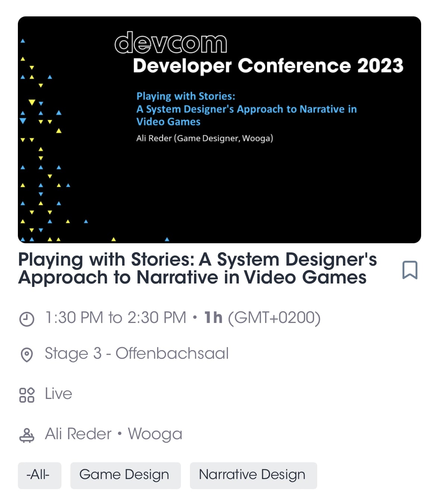Click the location pin icon

tap(27, 355)
